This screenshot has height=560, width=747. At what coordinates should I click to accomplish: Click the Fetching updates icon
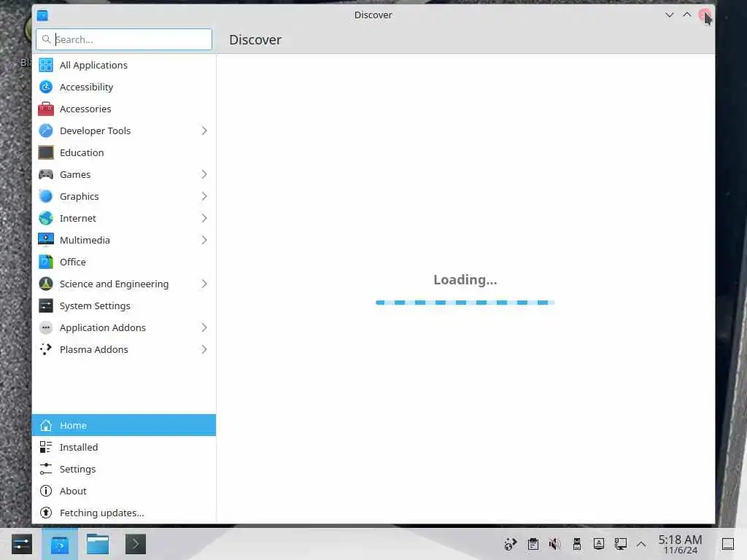point(46,513)
